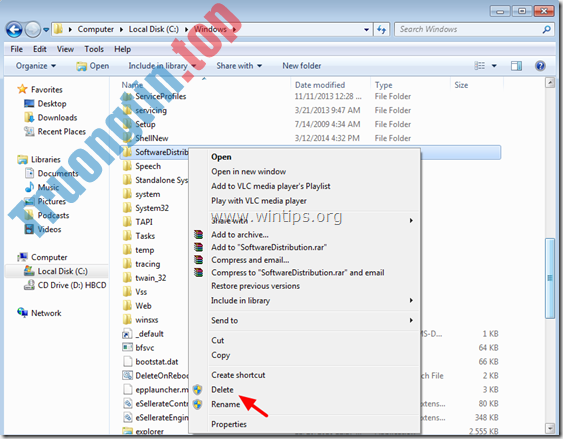The height and width of the screenshot is (439, 563).
Task: Choose Compress and email
Action: click(x=250, y=260)
